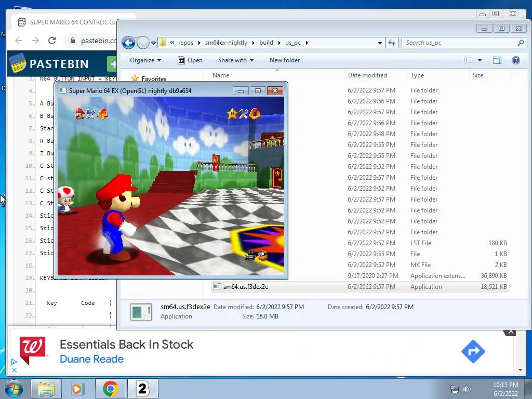Image resolution: width=532 pixels, height=399 pixels.
Task: Select the sm64.us.f3dex2e application file
Action: (360, 287)
